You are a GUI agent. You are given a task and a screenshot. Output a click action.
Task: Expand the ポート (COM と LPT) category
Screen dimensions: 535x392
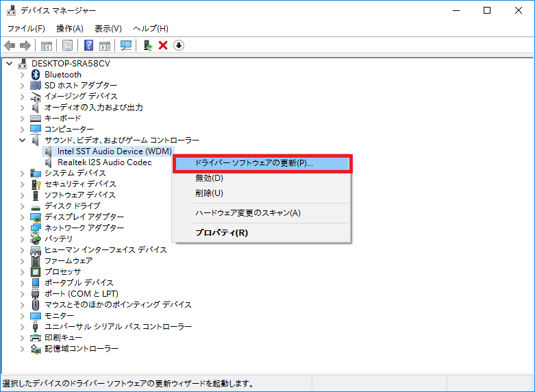(22, 294)
